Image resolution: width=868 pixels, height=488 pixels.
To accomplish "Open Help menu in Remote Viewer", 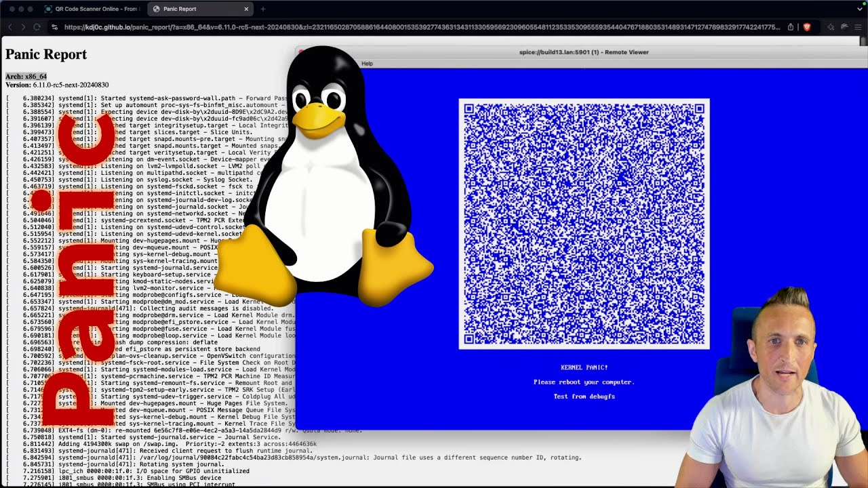I will tap(367, 64).
